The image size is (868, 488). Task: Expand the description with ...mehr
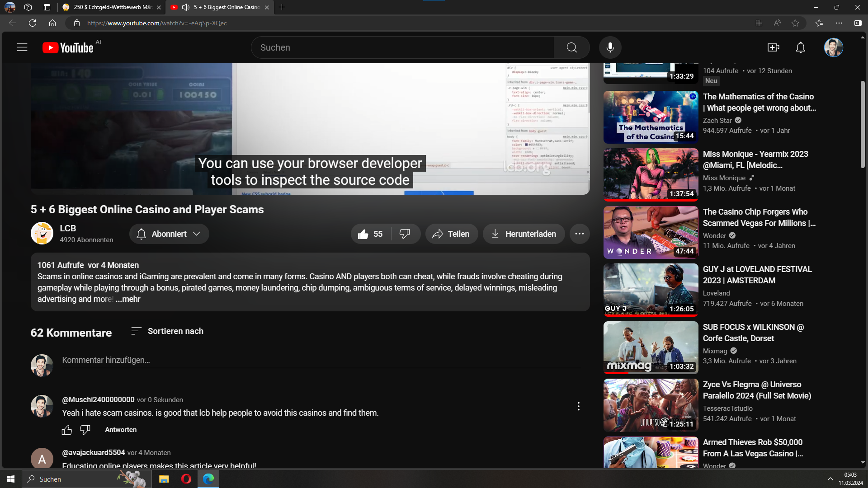pos(128,299)
